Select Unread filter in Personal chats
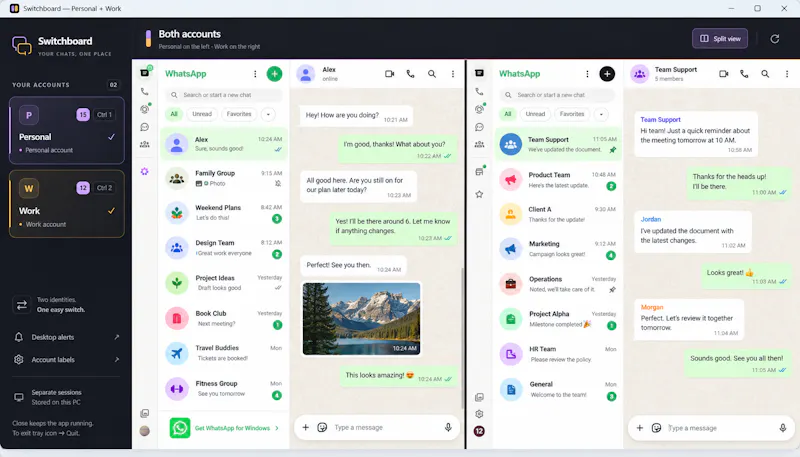The width and height of the screenshot is (800, 457). [x=202, y=114]
